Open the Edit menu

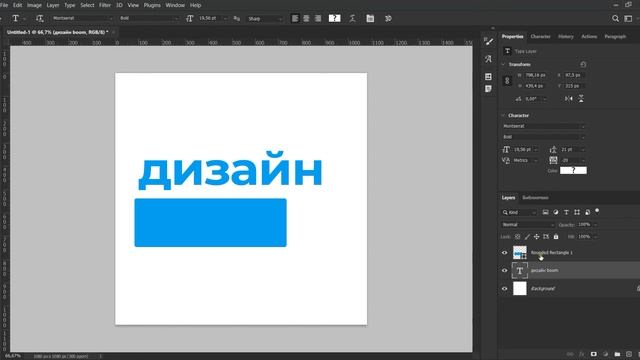click(x=18, y=5)
